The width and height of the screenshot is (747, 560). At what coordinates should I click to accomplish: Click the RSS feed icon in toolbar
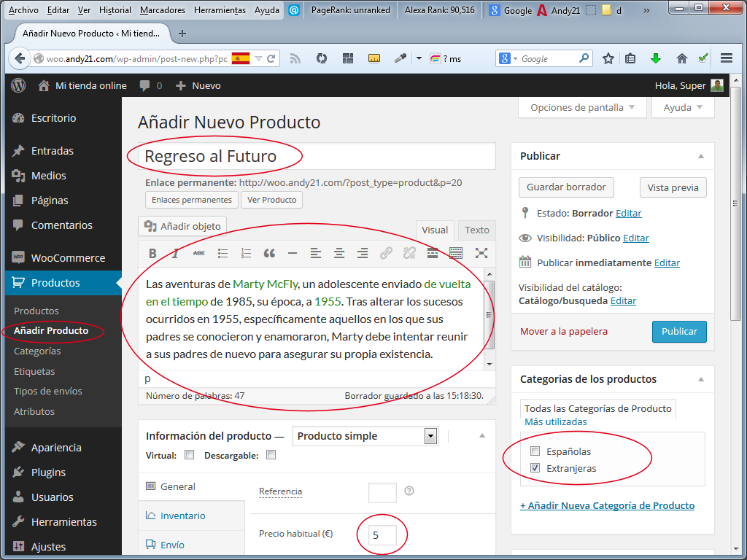tap(295, 58)
